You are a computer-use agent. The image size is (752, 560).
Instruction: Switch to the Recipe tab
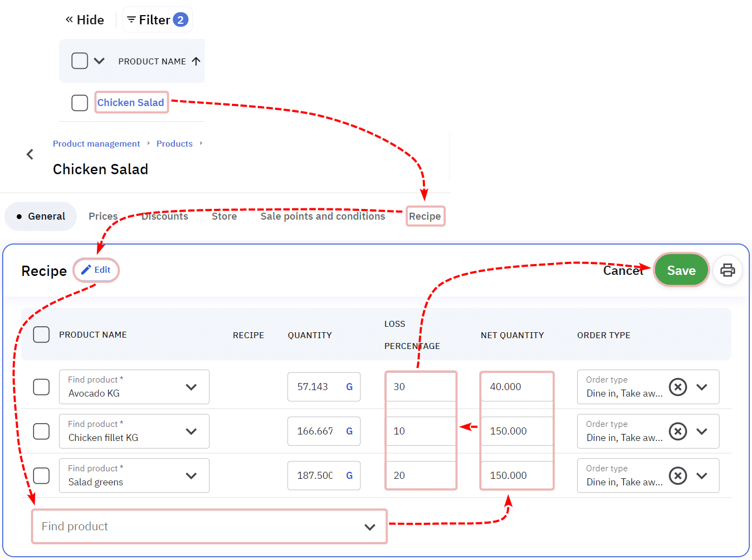425,216
